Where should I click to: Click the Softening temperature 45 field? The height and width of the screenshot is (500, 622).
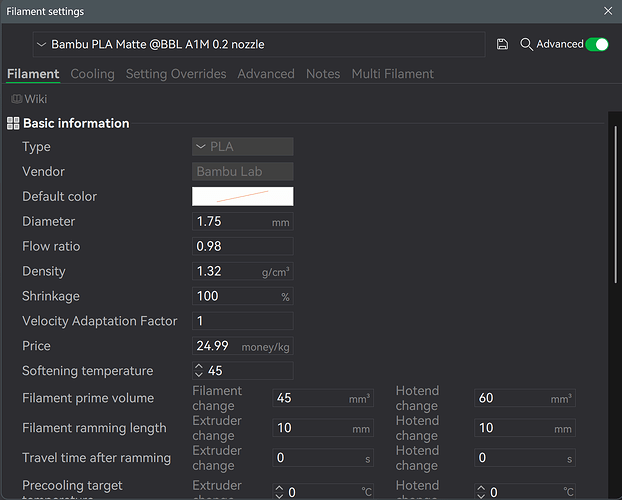click(243, 371)
